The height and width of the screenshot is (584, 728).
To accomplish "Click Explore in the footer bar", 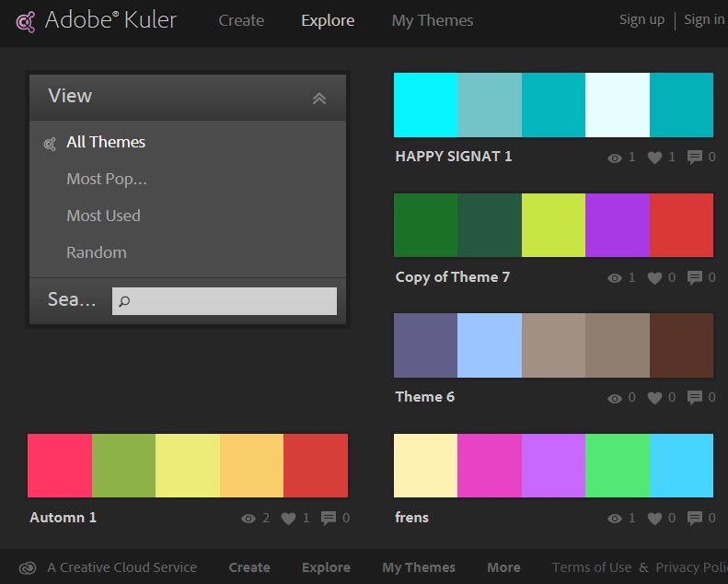I will click(x=326, y=567).
